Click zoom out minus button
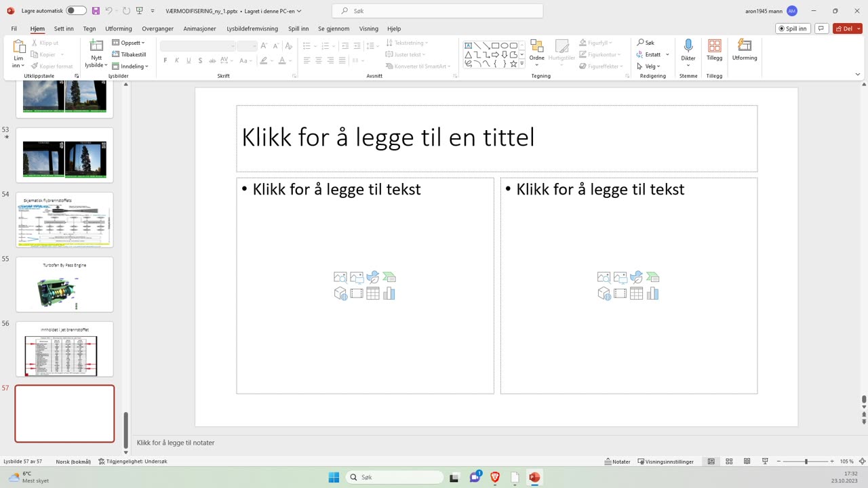This screenshot has width=868, height=488. coord(778,462)
